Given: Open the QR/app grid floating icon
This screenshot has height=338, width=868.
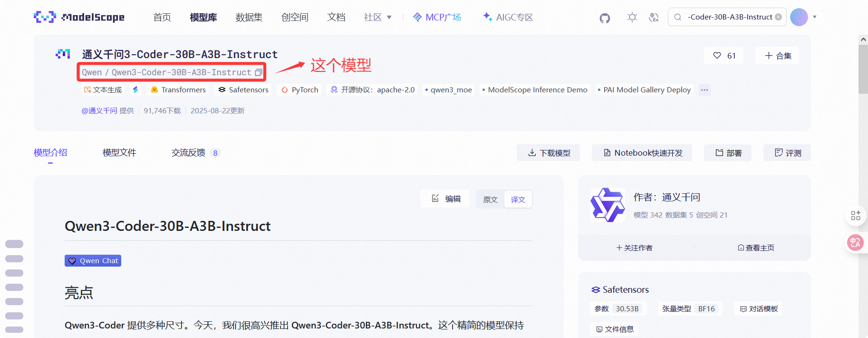Looking at the screenshot, I should coord(856,216).
